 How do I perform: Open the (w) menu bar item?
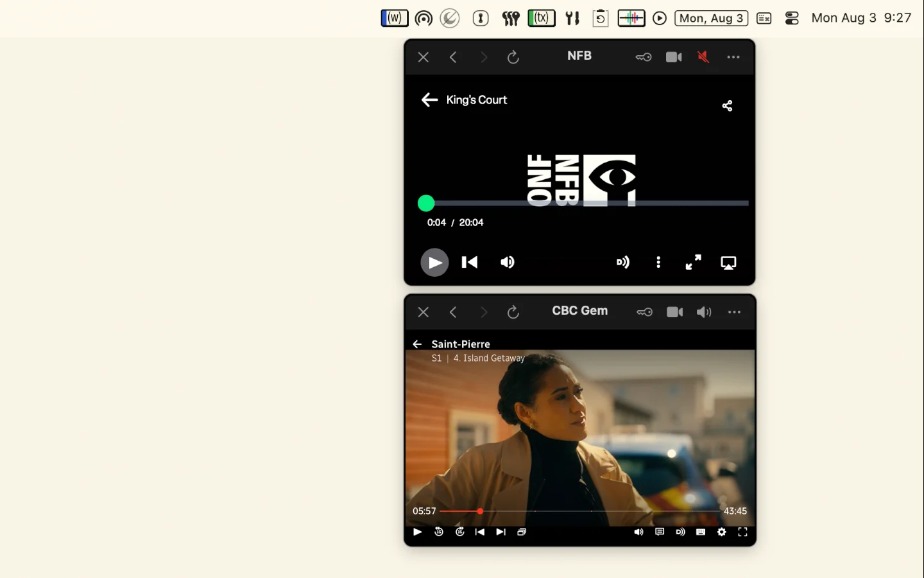[395, 18]
